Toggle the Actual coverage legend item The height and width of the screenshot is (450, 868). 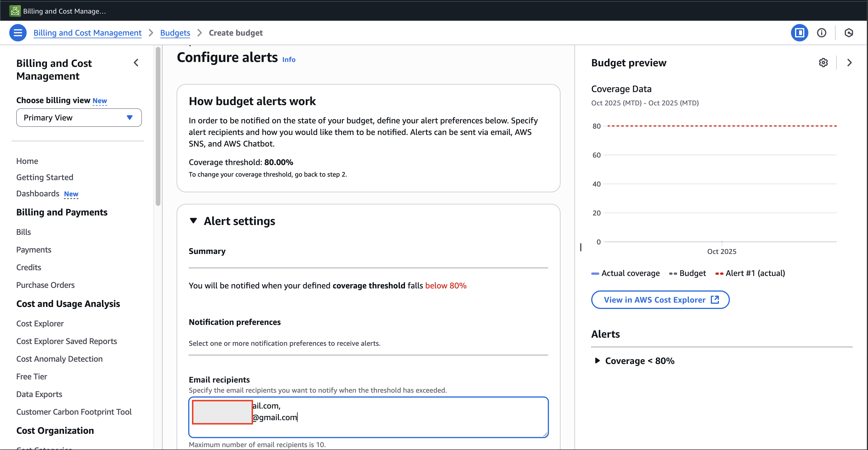(x=625, y=273)
